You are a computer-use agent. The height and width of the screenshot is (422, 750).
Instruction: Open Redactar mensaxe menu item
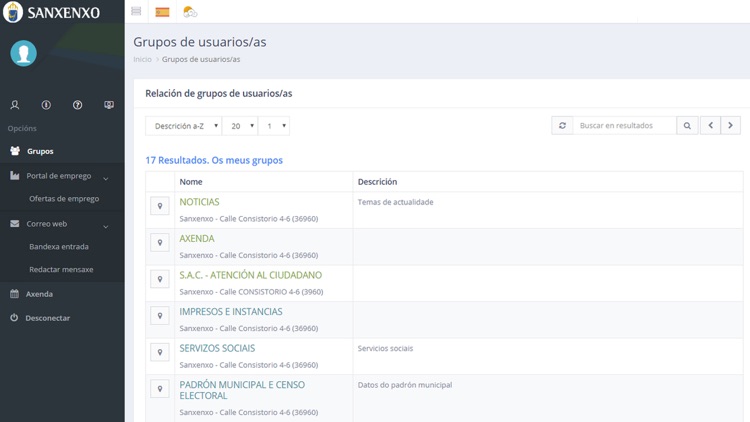click(x=61, y=269)
